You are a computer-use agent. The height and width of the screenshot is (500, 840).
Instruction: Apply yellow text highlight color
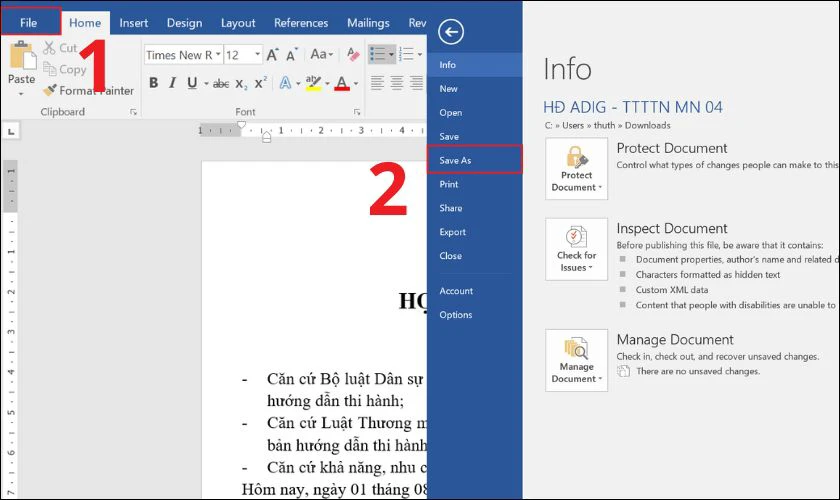[x=313, y=83]
